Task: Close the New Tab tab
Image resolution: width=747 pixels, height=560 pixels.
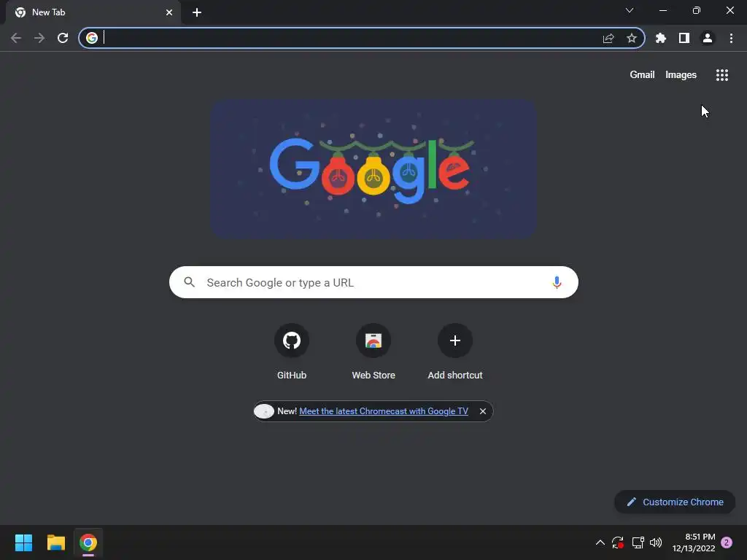Action: (169, 12)
